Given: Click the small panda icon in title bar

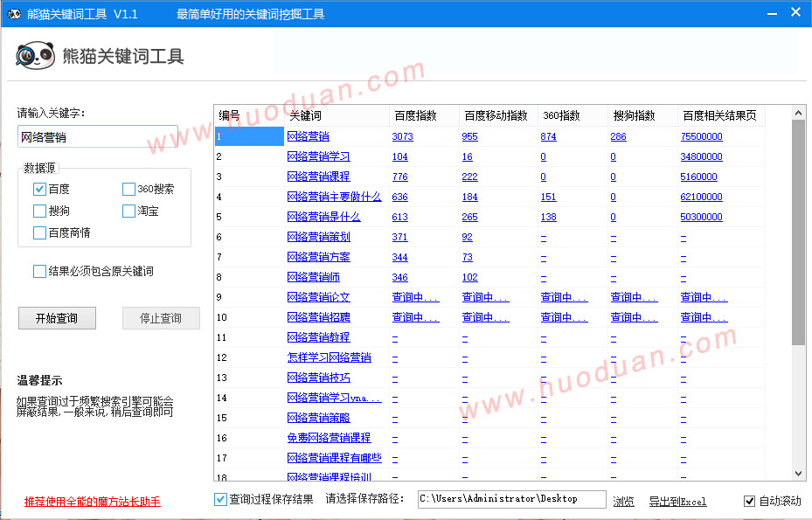Looking at the screenshot, I should pos(14,14).
